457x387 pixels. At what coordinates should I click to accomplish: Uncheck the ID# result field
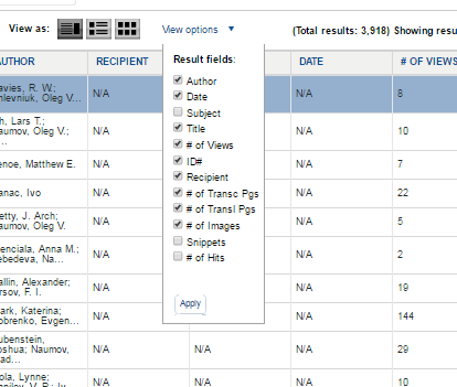click(178, 160)
